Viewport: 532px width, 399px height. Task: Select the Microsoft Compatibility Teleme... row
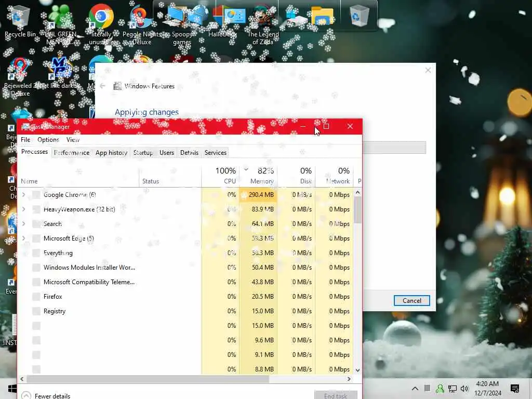(185, 282)
